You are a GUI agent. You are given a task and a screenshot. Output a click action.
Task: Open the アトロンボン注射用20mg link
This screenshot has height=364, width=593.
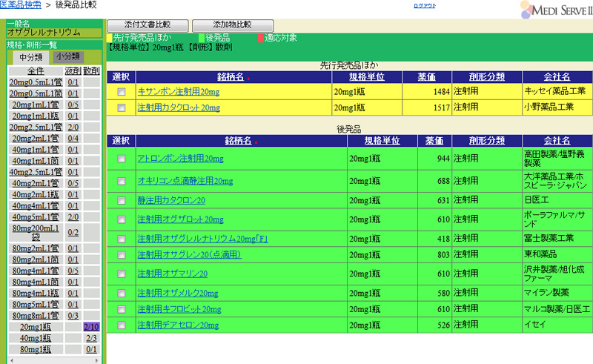[x=180, y=159]
